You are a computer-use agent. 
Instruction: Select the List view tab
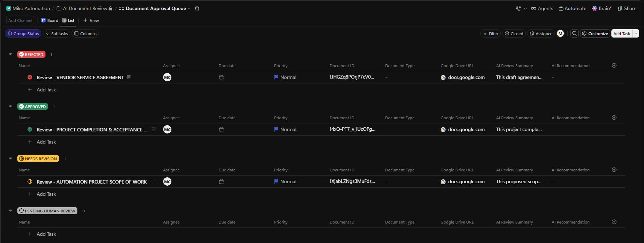click(68, 20)
